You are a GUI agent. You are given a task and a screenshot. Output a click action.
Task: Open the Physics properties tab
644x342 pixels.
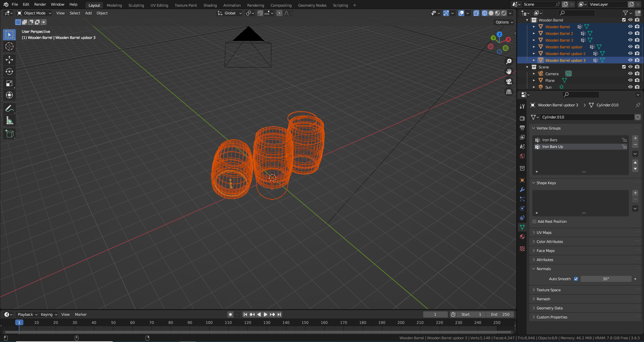pyautogui.click(x=522, y=208)
